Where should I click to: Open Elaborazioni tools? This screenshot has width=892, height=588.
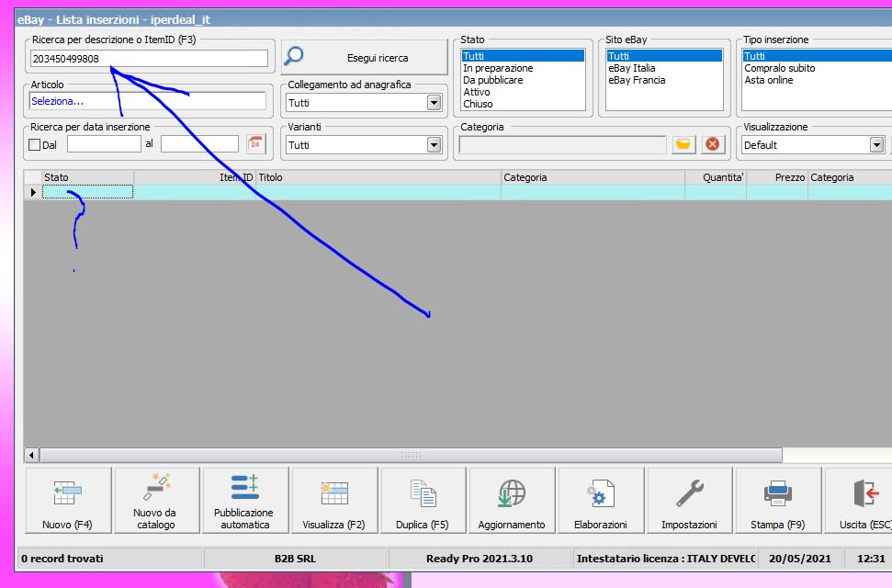point(601,500)
